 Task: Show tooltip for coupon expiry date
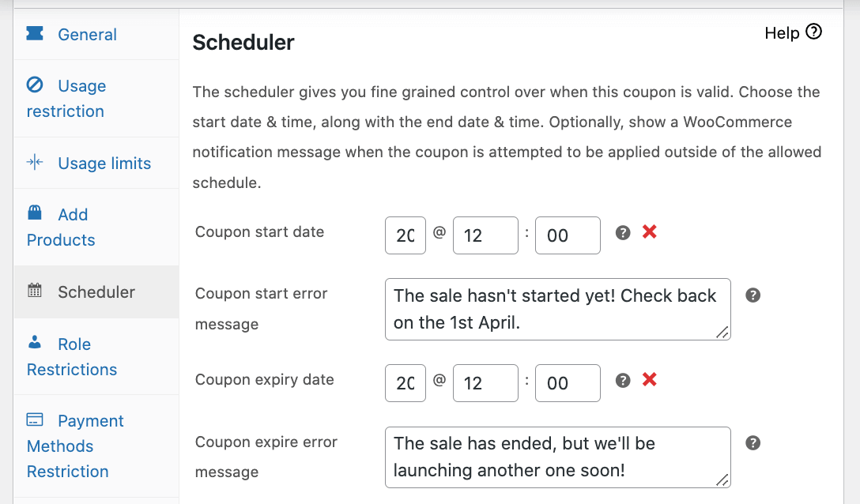[623, 381]
